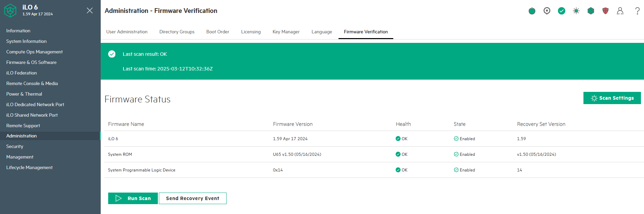The image size is (644, 214).
Task: Open the User Administration tab
Action: click(x=127, y=32)
